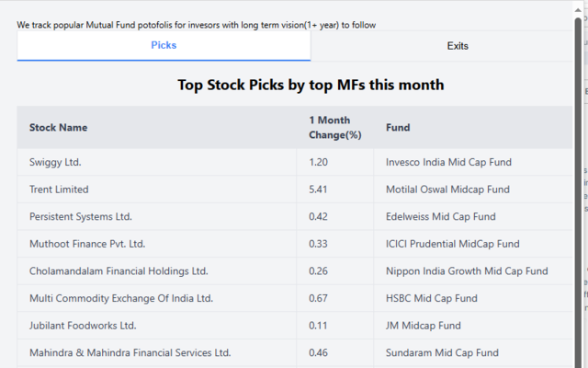Viewport: 588px width, 368px height.
Task: Open Jubilant Foodworks Ltd. entry
Action: coord(83,326)
